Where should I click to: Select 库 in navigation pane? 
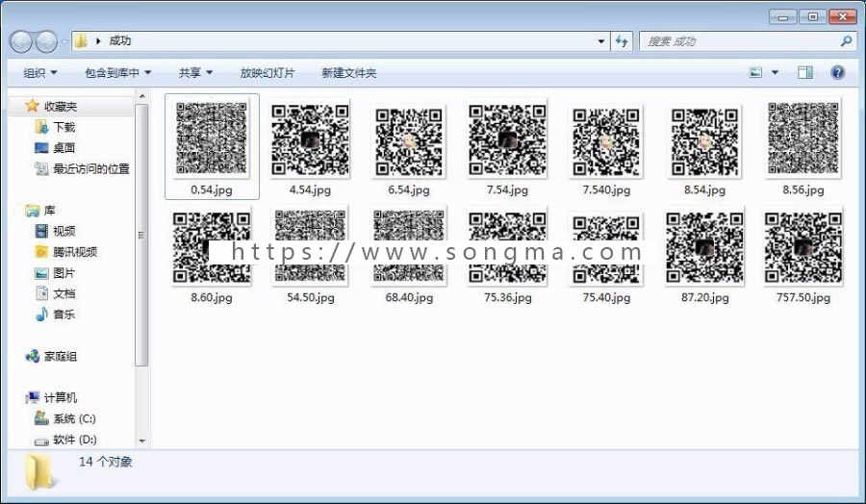tap(50, 211)
